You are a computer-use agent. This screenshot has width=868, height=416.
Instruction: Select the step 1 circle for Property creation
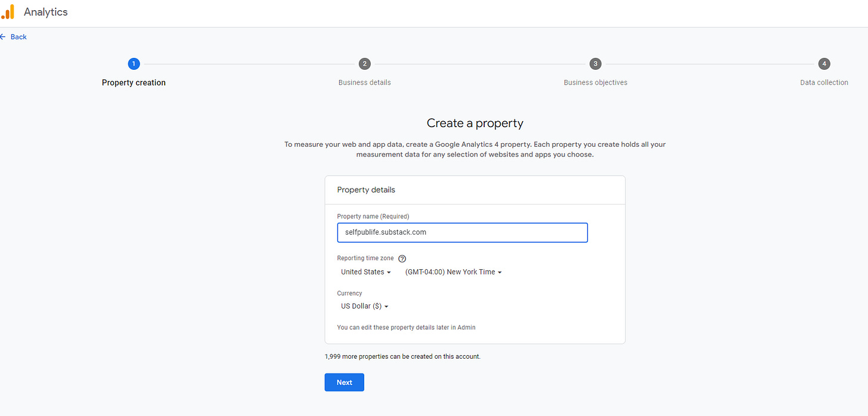pos(134,63)
